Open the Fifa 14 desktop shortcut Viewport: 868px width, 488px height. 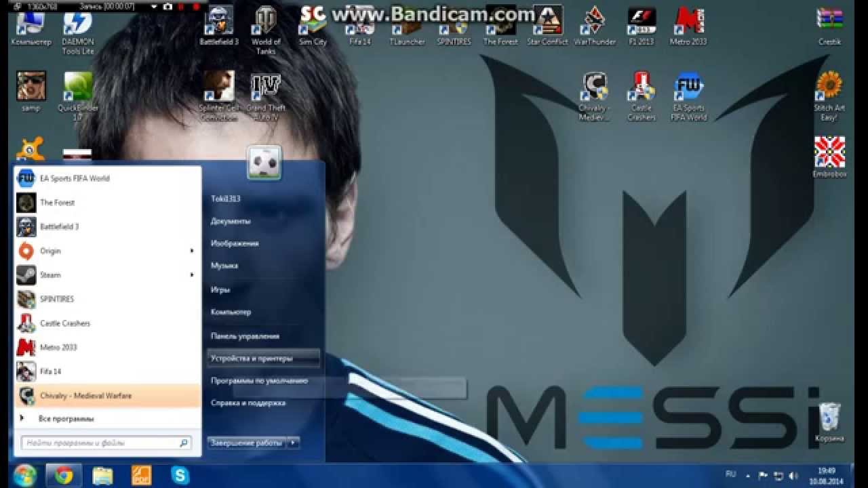point(360,26)
